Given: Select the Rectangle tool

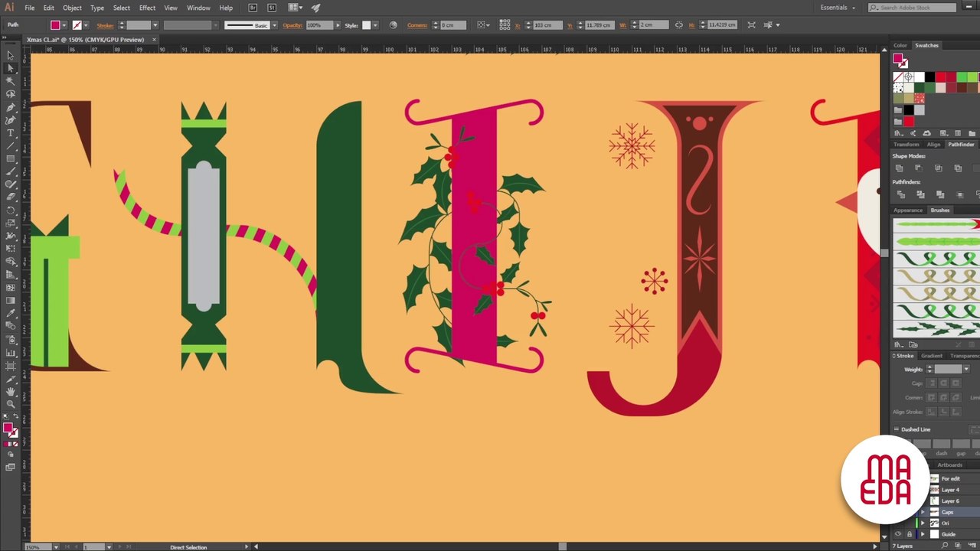Looking at the screenshot, I should pos(10,159).
